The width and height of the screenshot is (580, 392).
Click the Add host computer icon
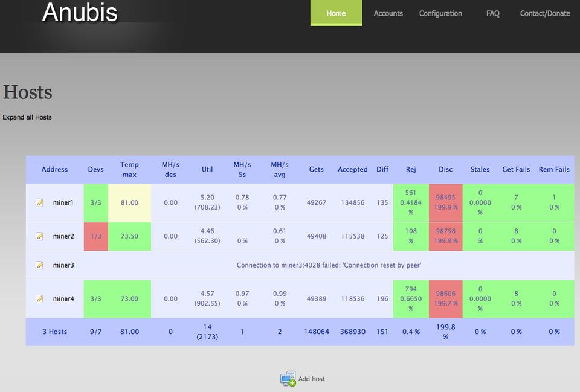288,379
